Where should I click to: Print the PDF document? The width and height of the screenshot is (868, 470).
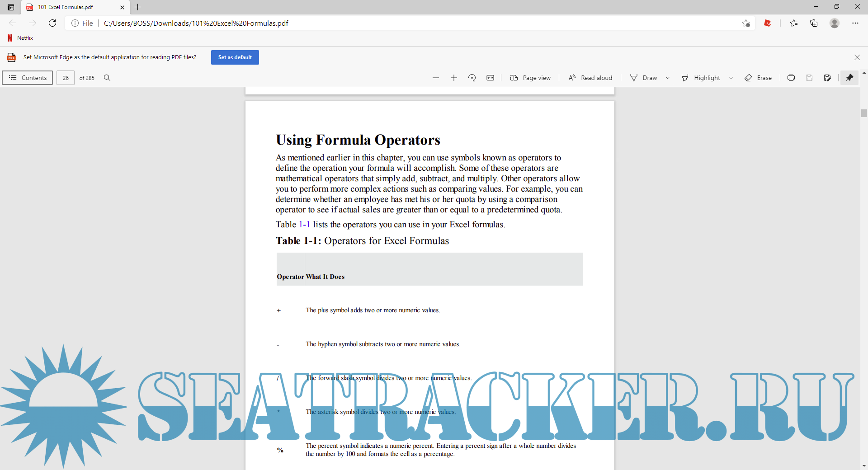[791, 78]
